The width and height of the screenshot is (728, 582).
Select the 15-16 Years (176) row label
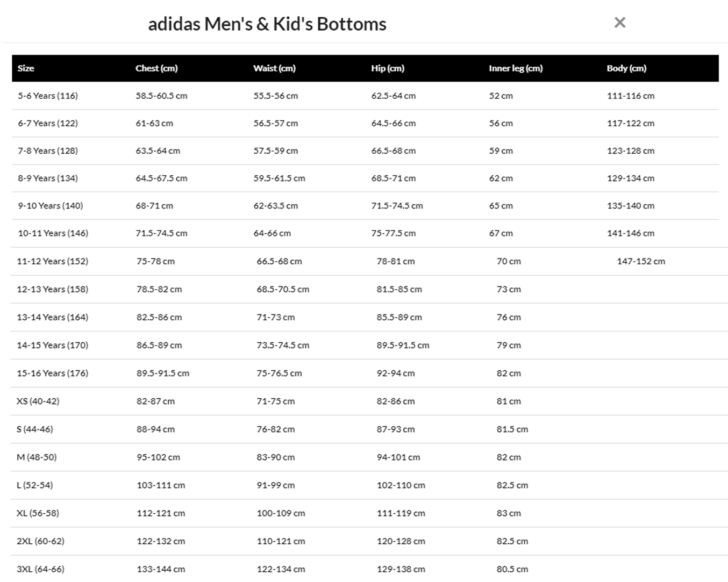[x=53, y=373]
